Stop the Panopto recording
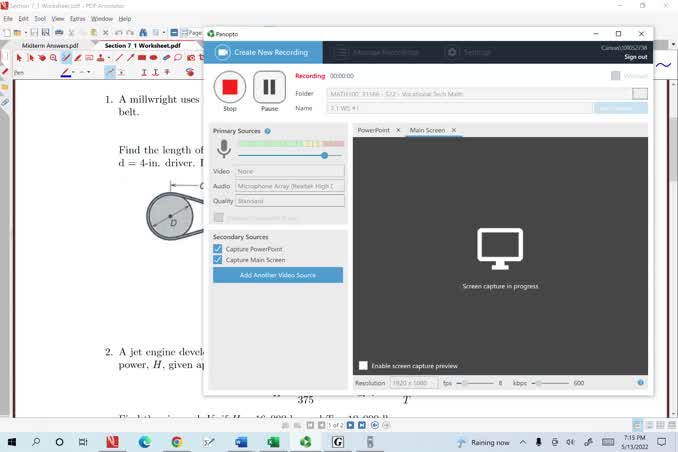Image resolution: width=678 pixels, height=452 pixels. (230, 87)
